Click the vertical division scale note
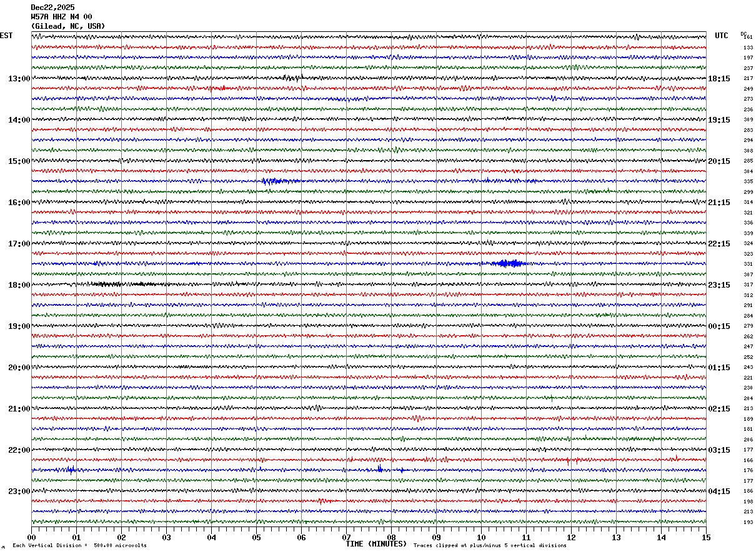Viewport: 756px width, 554px height. 79,545
